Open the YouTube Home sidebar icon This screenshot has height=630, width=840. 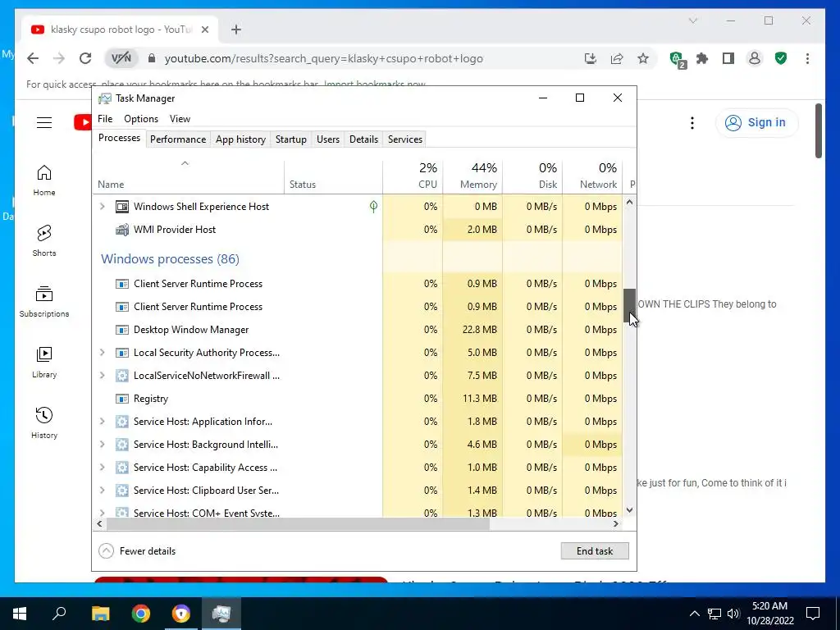44,180
